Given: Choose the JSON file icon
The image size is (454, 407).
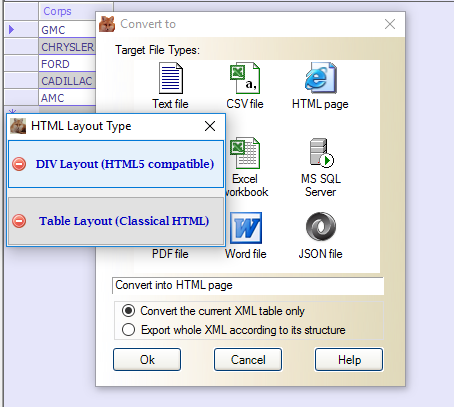Looking at the screenshot, I should click(x=321, y=227).
